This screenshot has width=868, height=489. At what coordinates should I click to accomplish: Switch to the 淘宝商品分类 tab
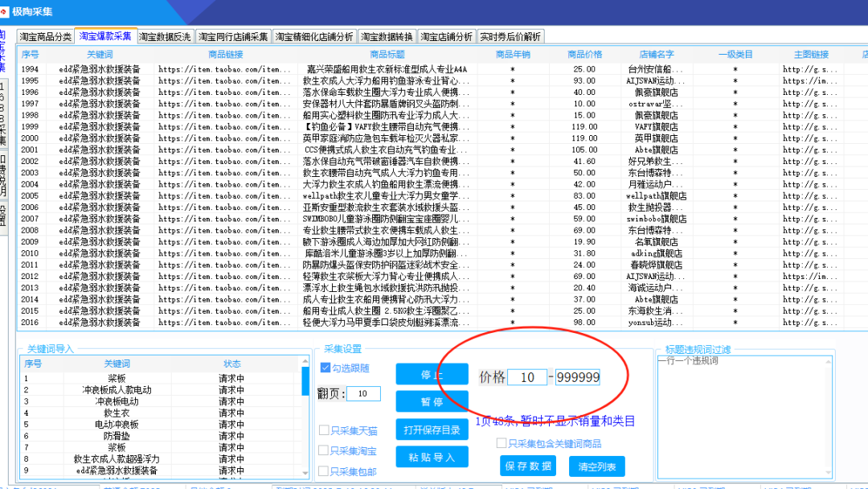point(45,37)
